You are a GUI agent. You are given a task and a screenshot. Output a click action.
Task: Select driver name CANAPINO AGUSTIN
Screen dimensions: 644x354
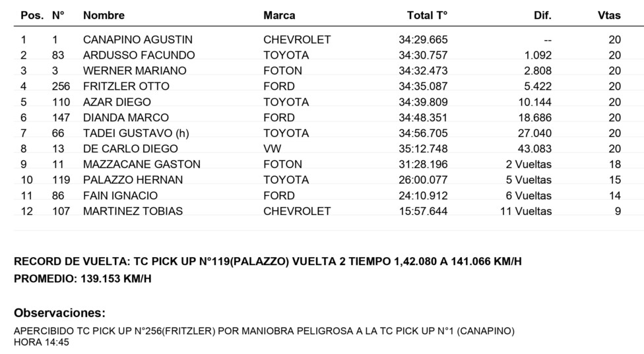pyautogui.click(x=138, y=40)
